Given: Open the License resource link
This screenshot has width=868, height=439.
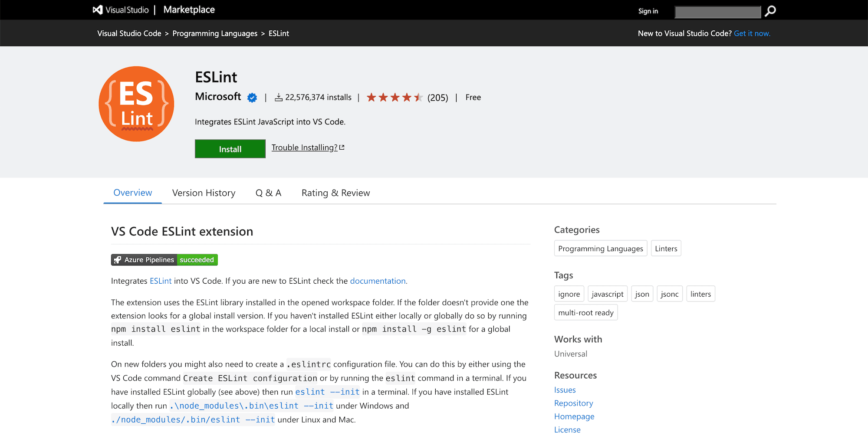Looking at the screenshot, I should [x=567, y=430].
